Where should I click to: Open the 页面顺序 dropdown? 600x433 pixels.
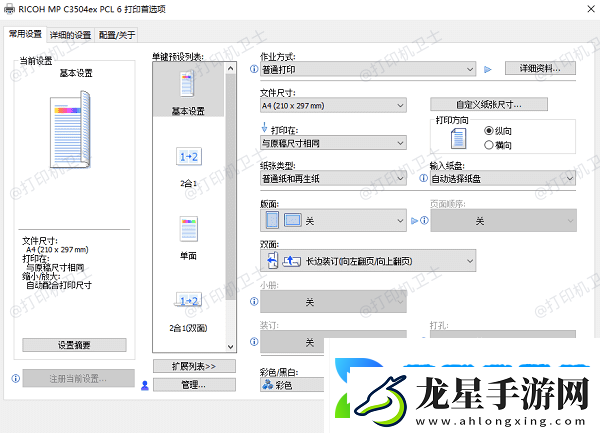click(x=503, y=220)
